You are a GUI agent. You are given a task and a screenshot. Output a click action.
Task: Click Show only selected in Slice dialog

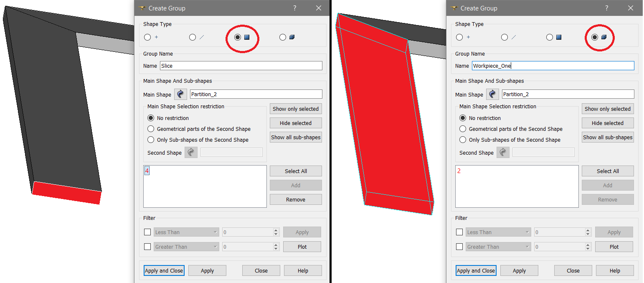(x=296, y=109)
